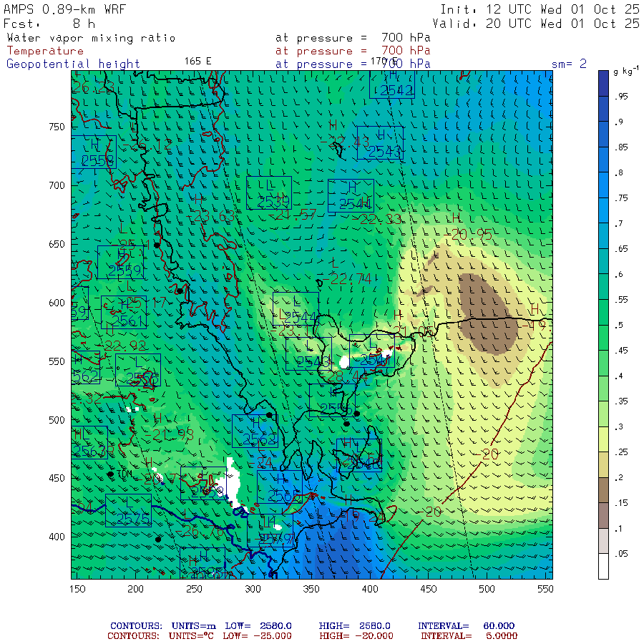Click the red 'LOW= -25.000' legend text
The width and height of the screenshot is (644, 644).
257,636
